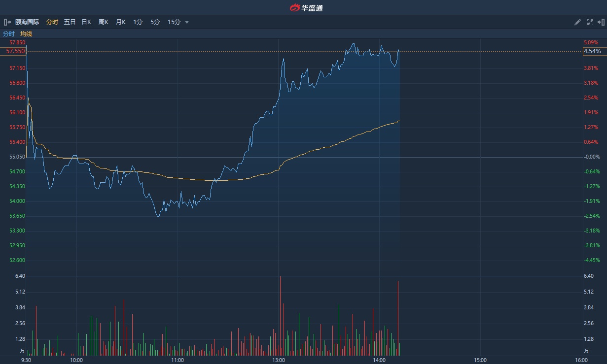
Task: Click the current price label 57.550
Action: 15,51
